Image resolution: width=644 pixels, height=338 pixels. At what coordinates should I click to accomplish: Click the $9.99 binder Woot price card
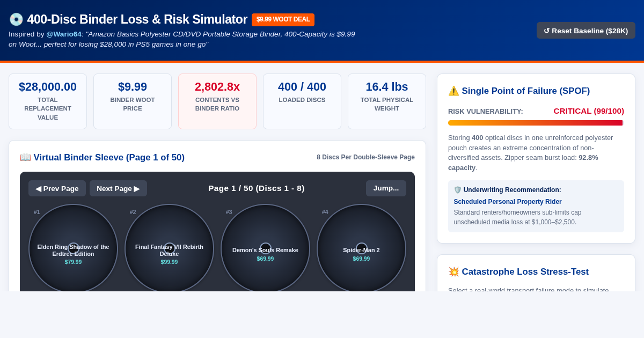(x=133, y=101)
